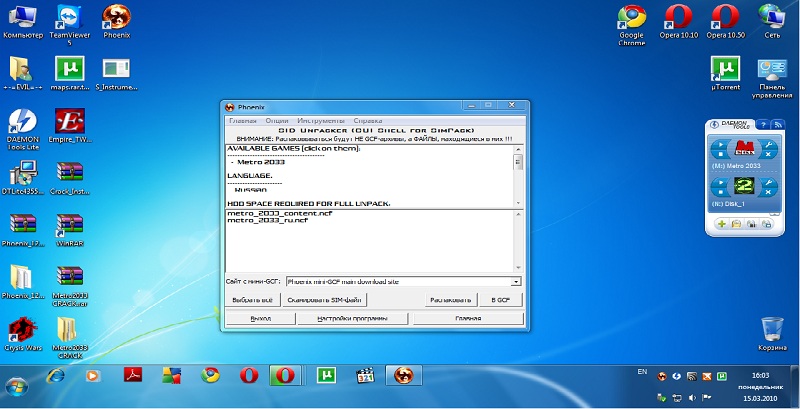
Task: Open the Сеть network desktop icon
Action: (x=772, y=22)
